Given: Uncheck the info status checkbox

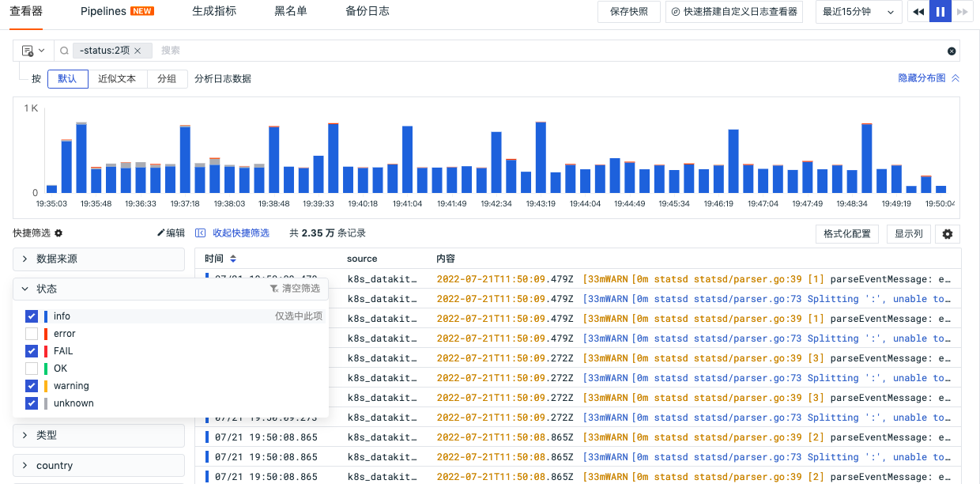Looking at the screenshot, I should 32,316.
